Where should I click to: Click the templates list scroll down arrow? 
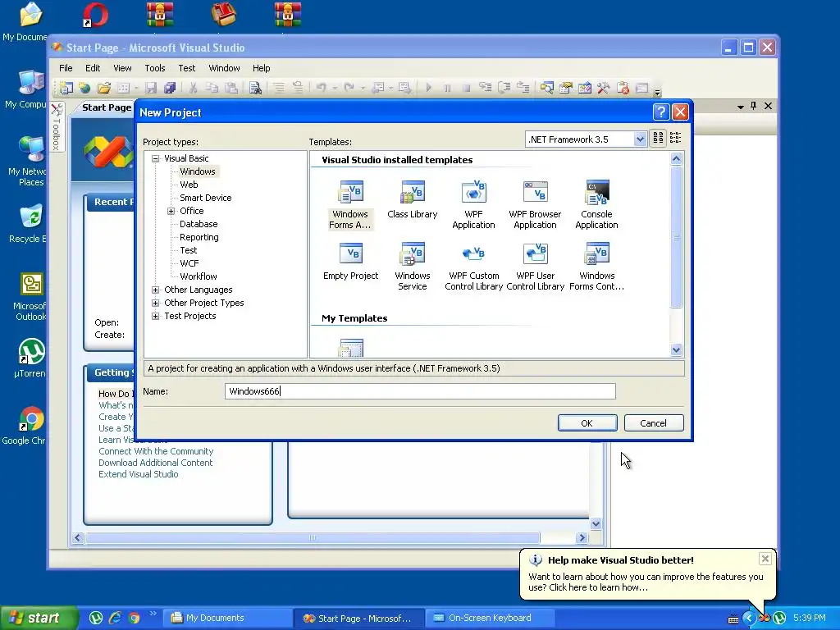676,349
